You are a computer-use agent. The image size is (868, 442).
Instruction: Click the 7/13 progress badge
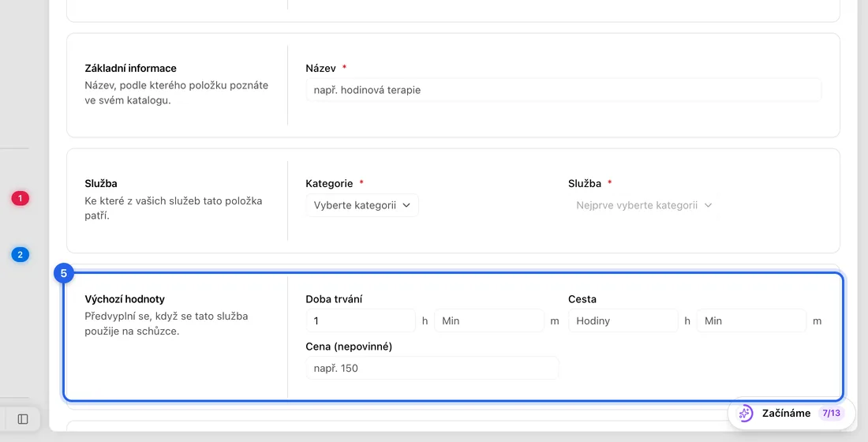tap(832, 414)
